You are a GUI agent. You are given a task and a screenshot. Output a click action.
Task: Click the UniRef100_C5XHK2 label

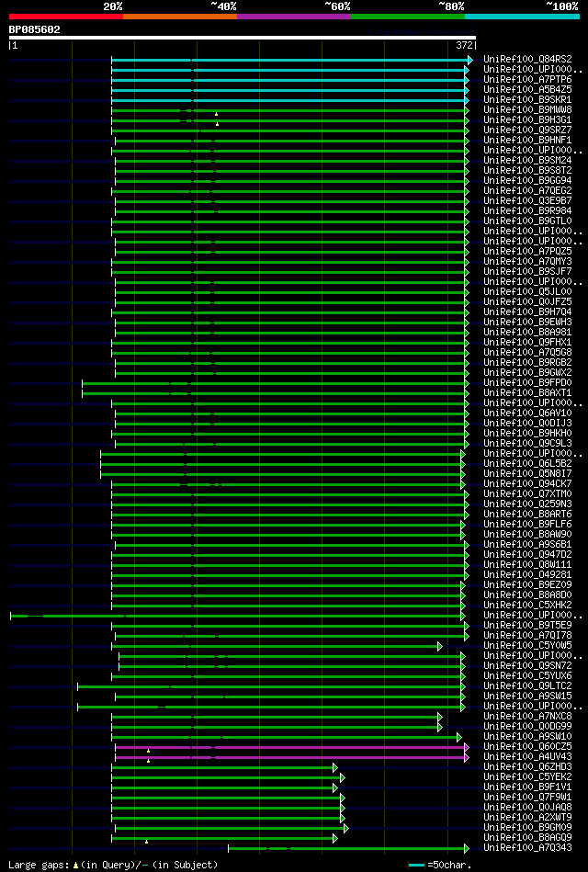pyautogui.click(x=527, y=606)
